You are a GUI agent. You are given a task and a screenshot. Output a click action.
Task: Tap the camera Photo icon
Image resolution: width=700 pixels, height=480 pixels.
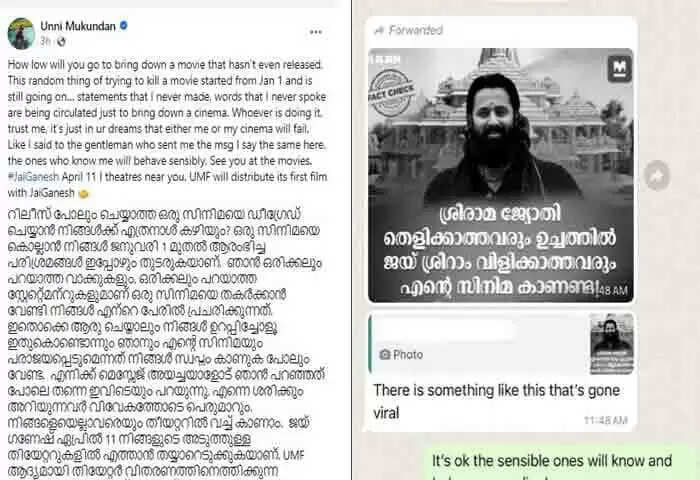384,355
